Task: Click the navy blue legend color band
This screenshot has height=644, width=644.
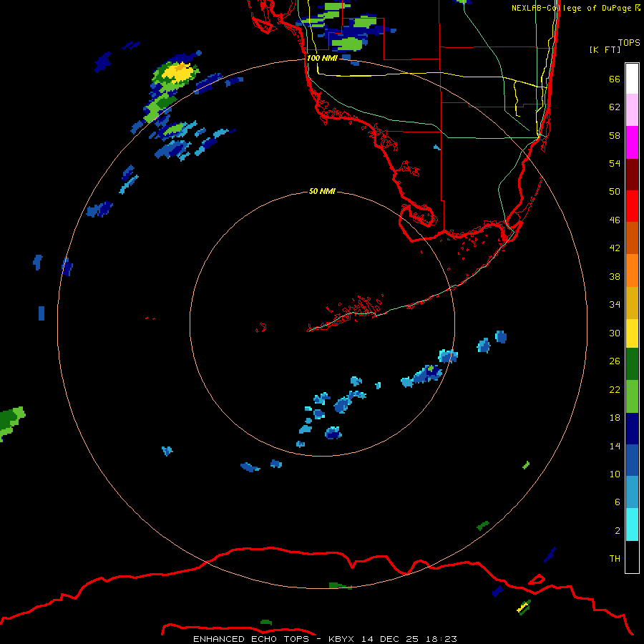Action: tap(632, 429)
